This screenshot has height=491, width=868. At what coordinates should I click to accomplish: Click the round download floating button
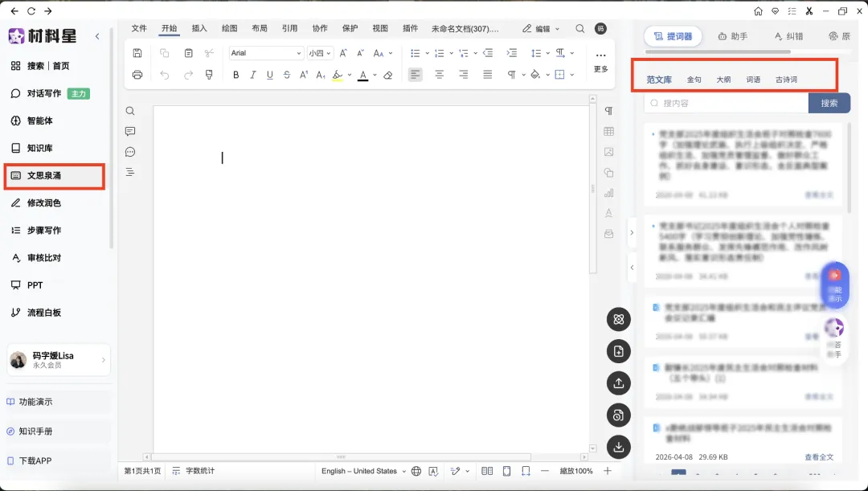pyautogui.click(x=619, y=448)
